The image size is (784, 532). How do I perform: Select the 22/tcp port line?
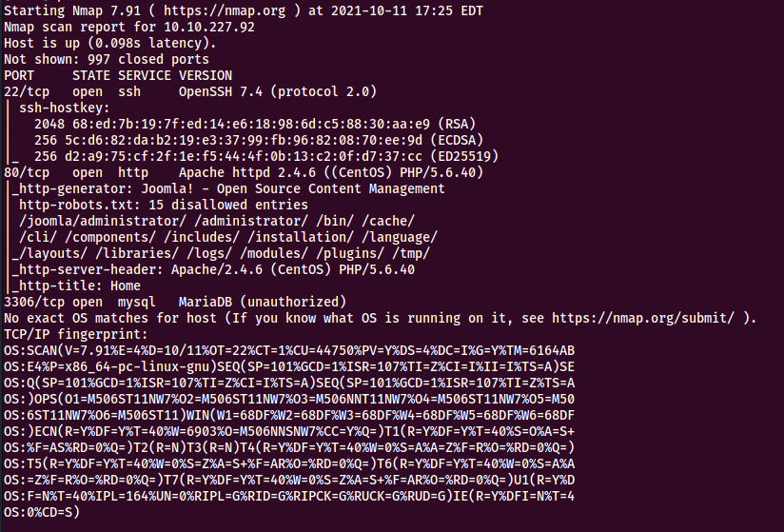tap(190, 92)
